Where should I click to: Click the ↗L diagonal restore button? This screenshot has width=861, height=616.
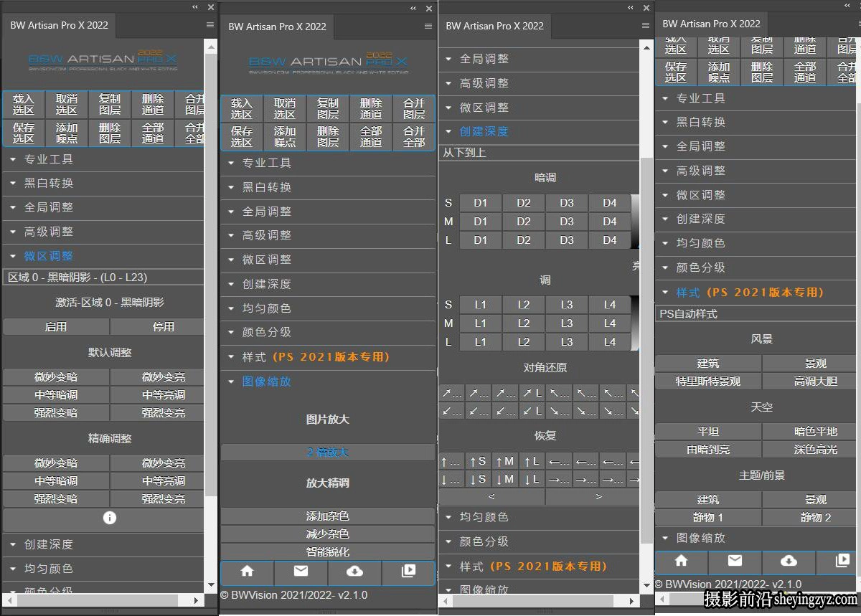click(532, 393)
